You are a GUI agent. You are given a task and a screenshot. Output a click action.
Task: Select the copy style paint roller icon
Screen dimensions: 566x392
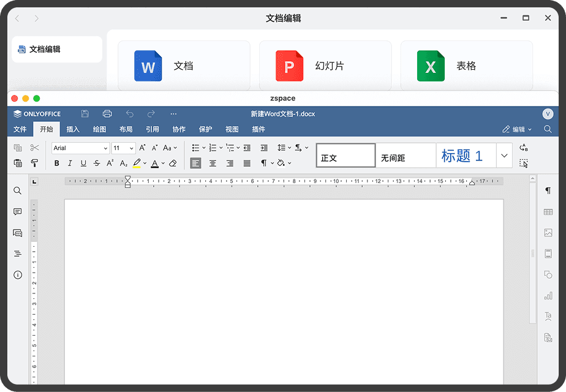coord(34,163)
